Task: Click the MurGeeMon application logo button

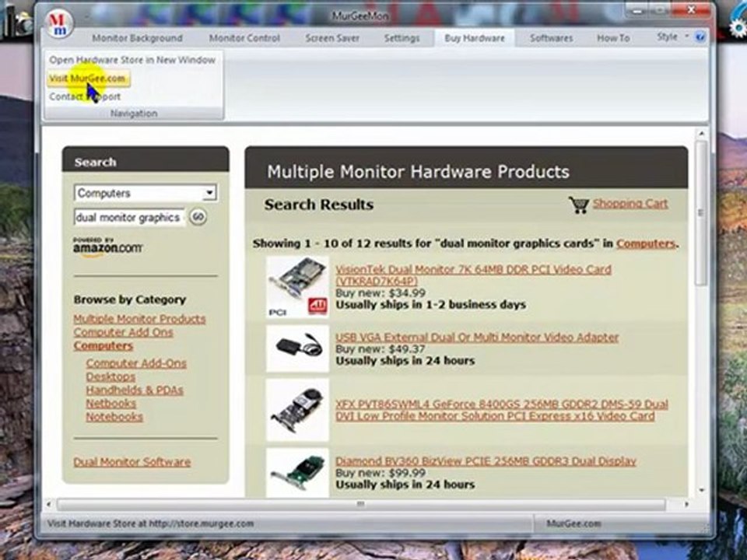Action: [x=59, y=23]
